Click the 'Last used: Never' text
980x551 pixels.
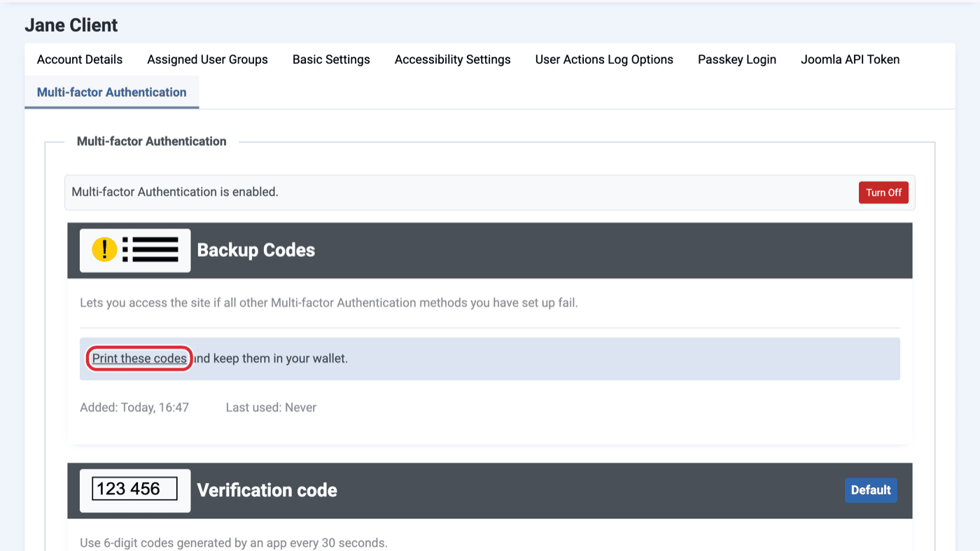(271, 407)
